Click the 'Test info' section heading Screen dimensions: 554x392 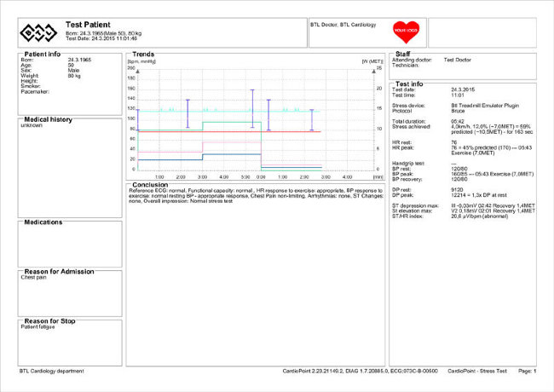click(409, 84)
